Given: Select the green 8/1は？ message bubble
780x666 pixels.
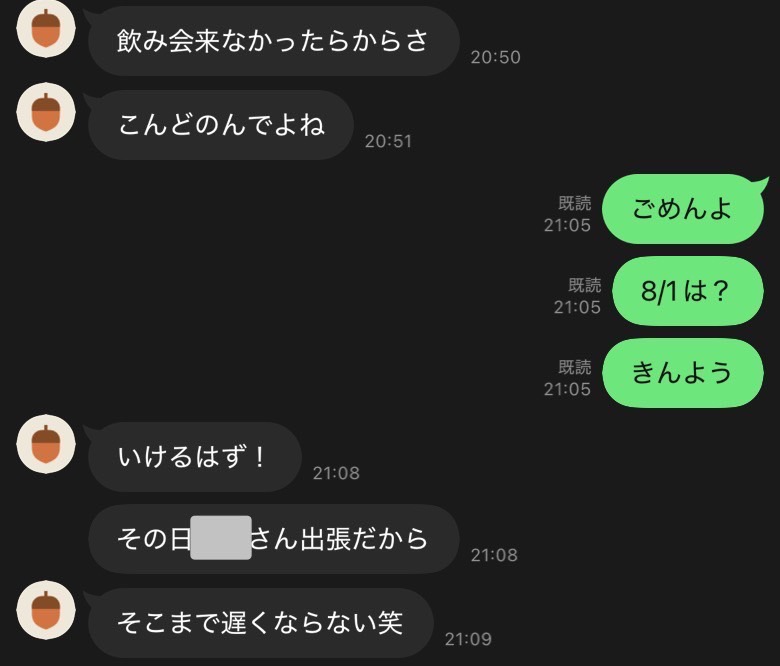Looking at the screenshot, I should (x=687, y=291).
